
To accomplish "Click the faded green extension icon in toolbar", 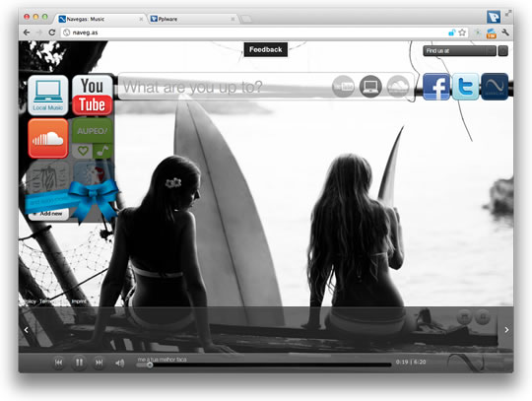I will [x=478, y=33].
